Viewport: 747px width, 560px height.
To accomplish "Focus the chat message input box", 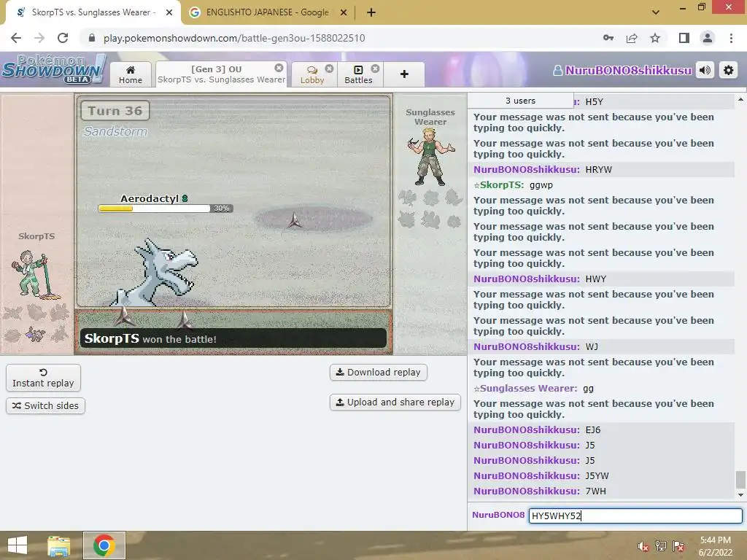I will point(635,516).
